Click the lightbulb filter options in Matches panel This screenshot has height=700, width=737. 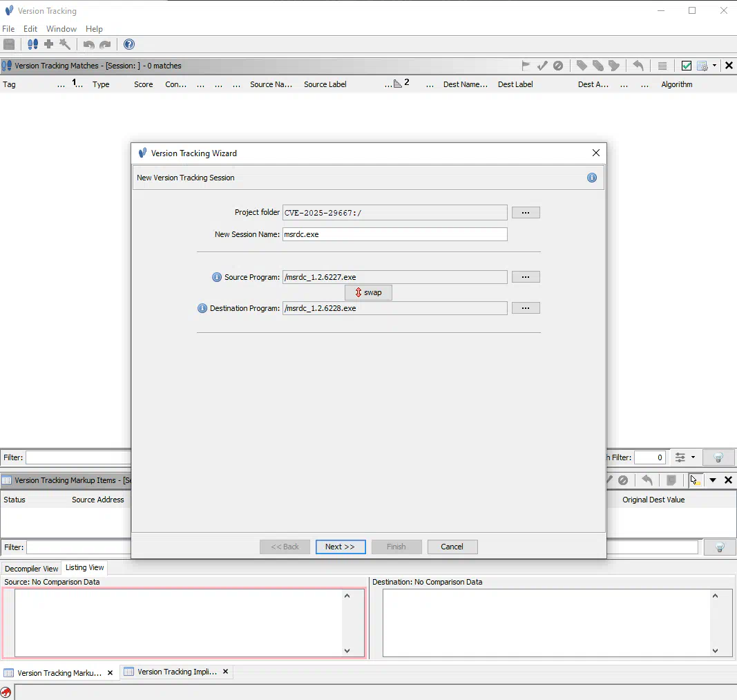pos(718,457)
